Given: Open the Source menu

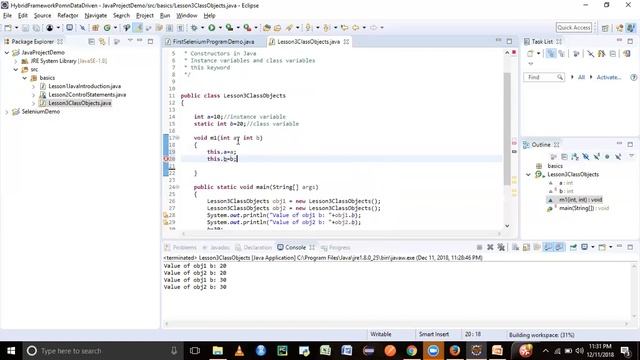Looking at the screenshot, I should pos(42,16).
